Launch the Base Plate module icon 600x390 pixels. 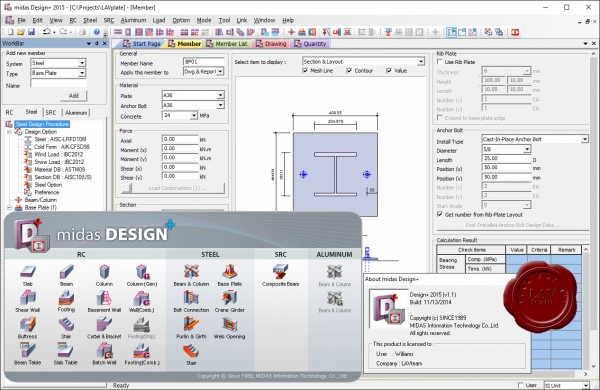pyautogui.click(x=230, y=272)
